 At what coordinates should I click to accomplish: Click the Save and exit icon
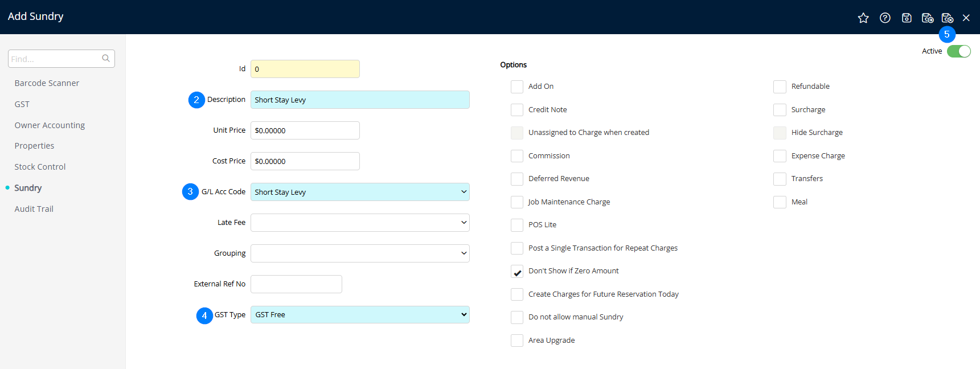(x=947, y=18)
